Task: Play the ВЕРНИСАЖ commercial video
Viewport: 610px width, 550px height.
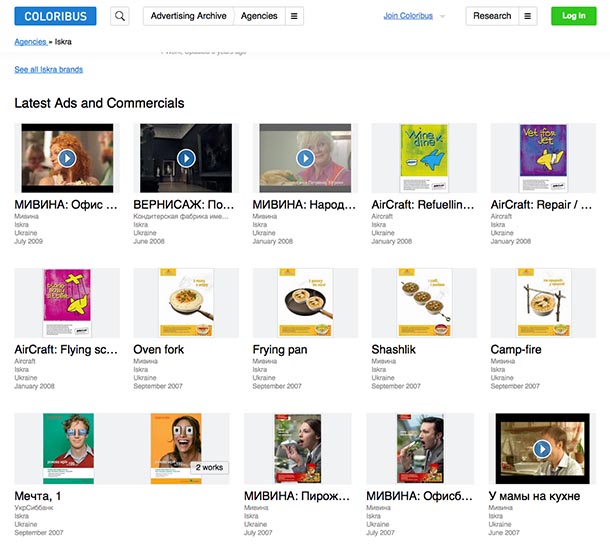Action: pyautogui.click(x=186, y=157)
